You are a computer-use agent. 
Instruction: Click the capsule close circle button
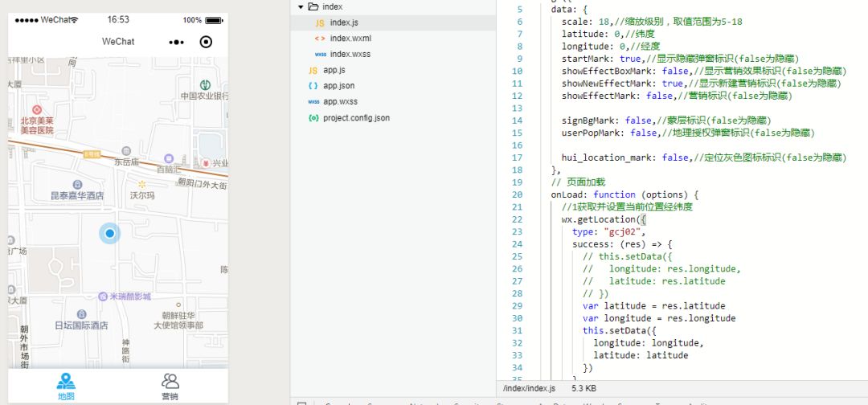[x=206, y=42]
